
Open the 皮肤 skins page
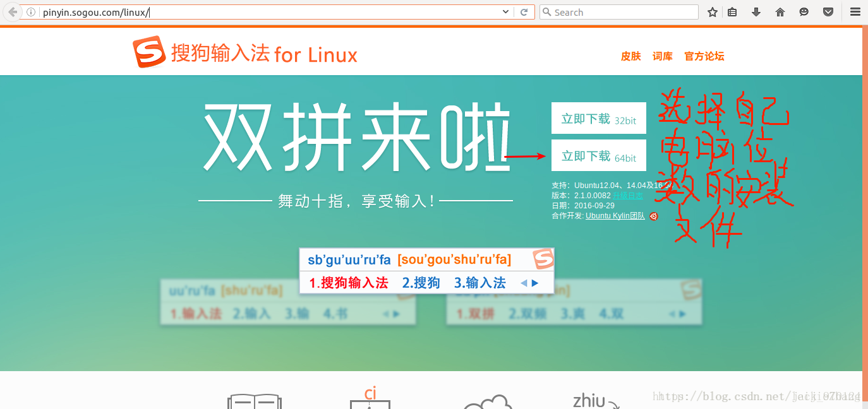click(630, 56)
